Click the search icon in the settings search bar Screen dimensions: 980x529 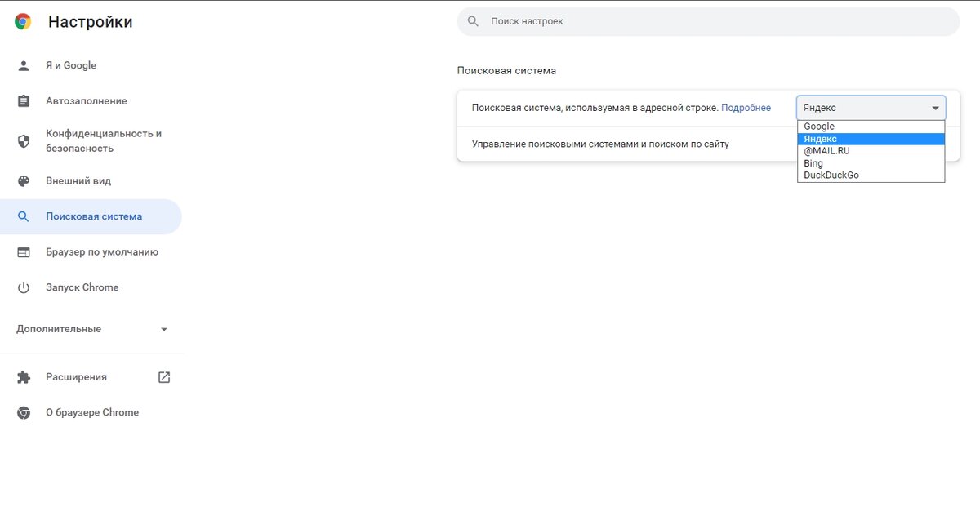click(x=473, y=21)
